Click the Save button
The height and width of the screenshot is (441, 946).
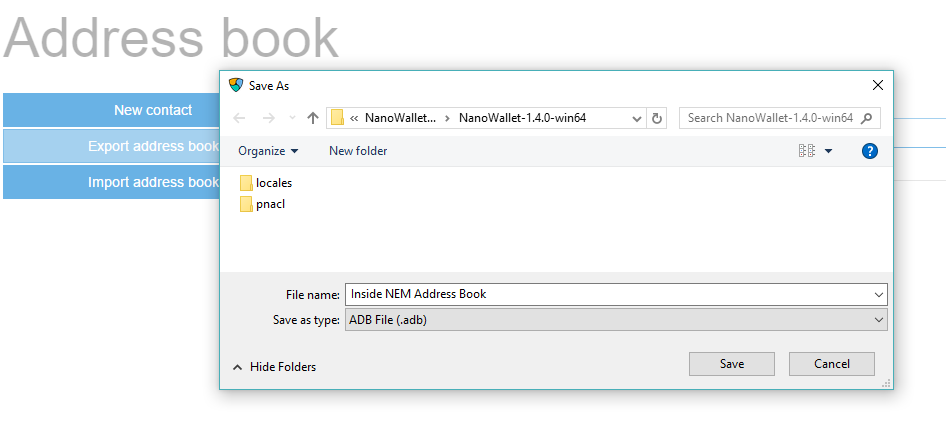(732, 364)
